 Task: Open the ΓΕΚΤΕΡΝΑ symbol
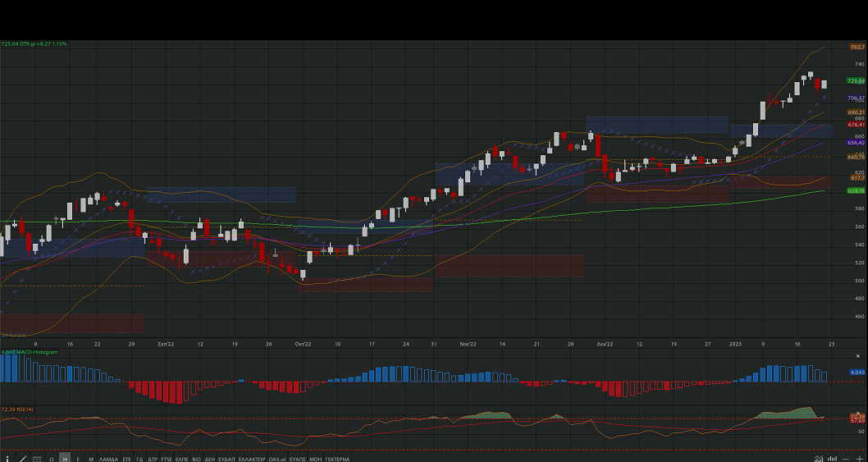(337, 460)
